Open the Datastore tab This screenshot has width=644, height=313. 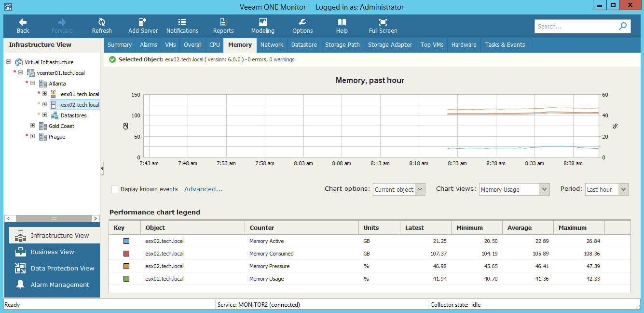[304, 45]
